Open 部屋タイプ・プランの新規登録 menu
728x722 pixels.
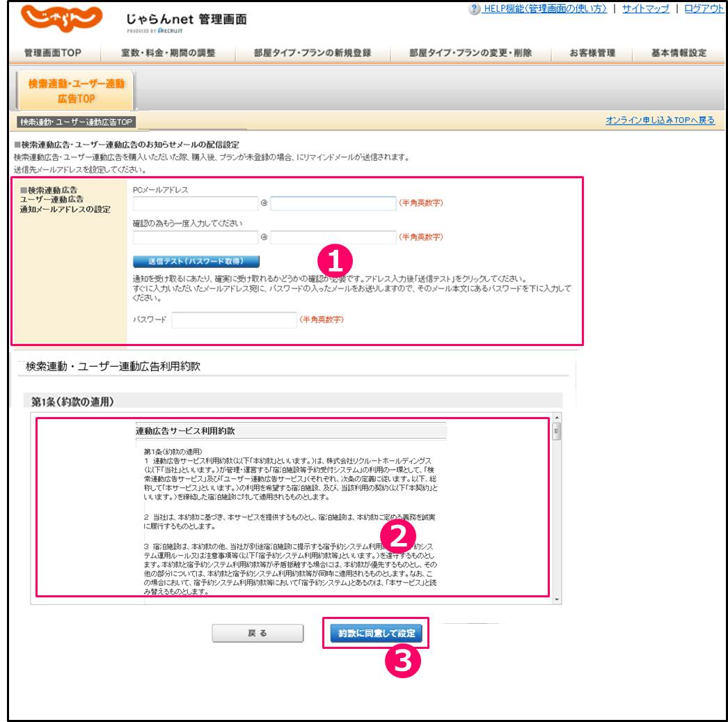click(312, 54)
